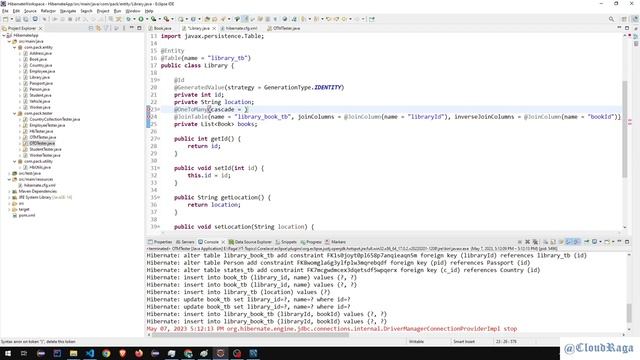Open the Debug button dropdown arrow

point(134,19)
